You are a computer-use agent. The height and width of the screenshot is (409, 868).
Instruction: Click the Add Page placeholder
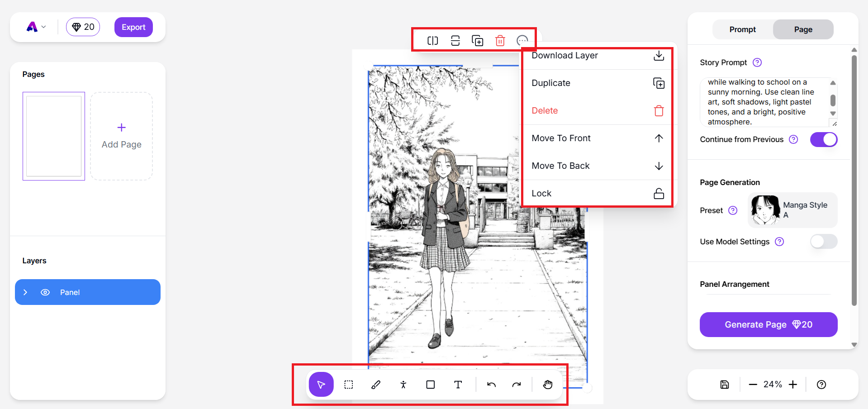(121, 136)
